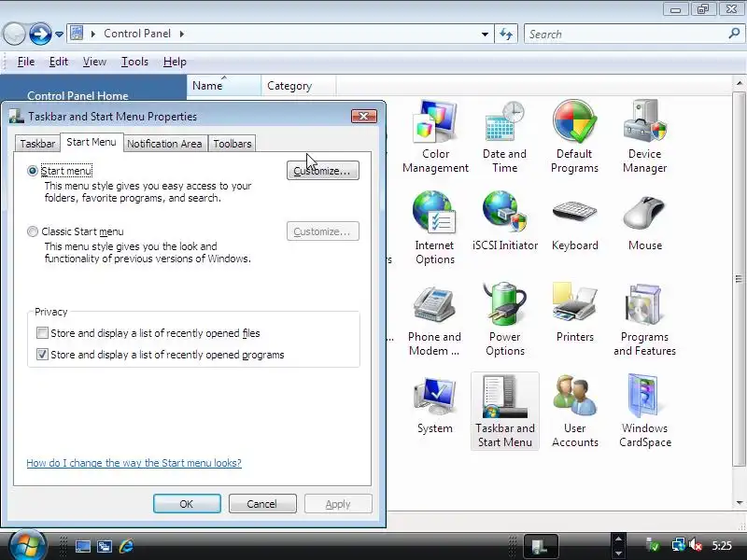The height and width of the screenshot is (560, 747).
Task: Click the scrollbar up arrow in Control Panel
Action: coord(739,83)
